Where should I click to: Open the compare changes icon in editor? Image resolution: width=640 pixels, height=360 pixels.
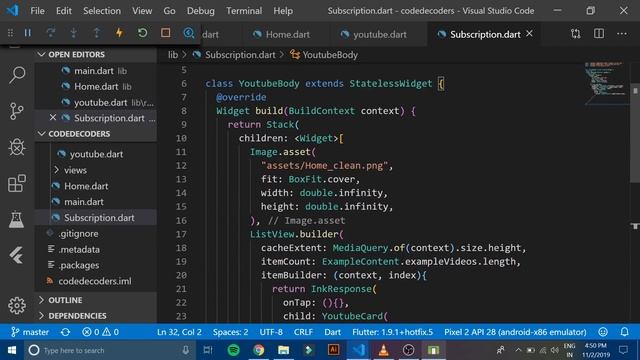coord(576,34)
